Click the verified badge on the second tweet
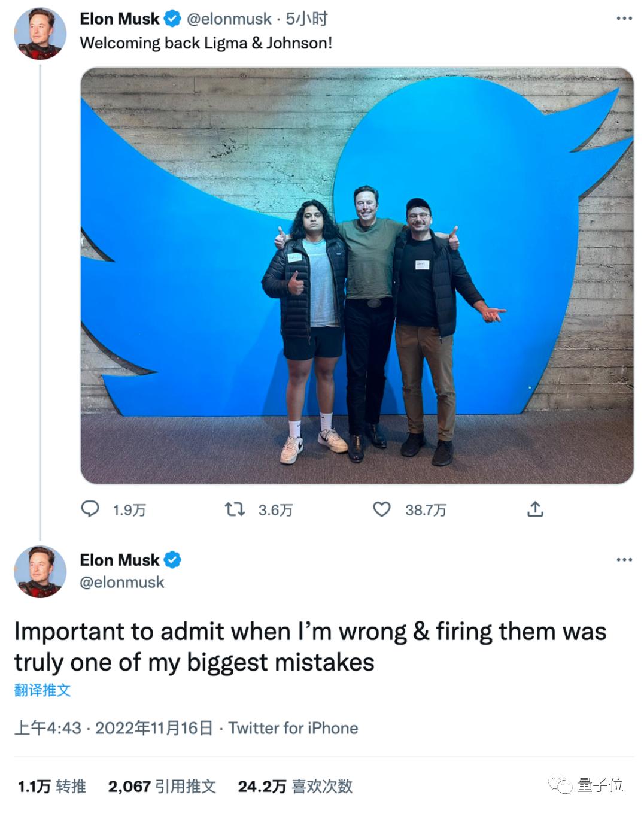644x813 pixels. click(174, 559)
